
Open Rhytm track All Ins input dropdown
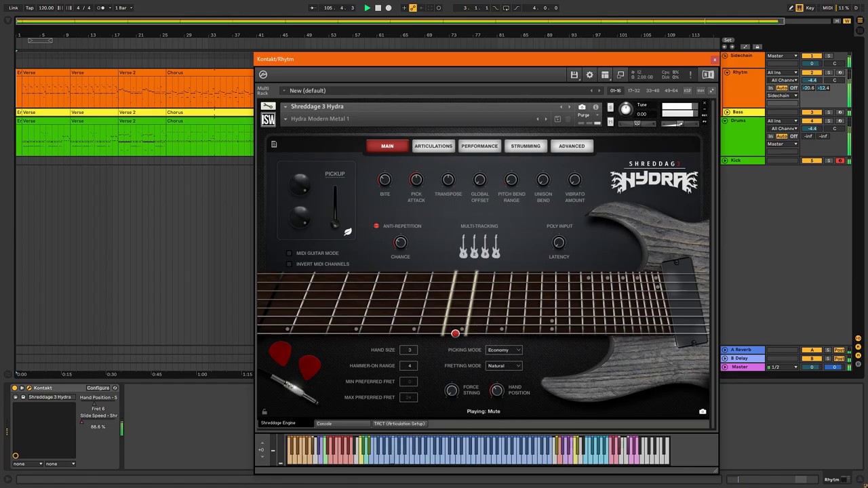click(x=783, y=73)
